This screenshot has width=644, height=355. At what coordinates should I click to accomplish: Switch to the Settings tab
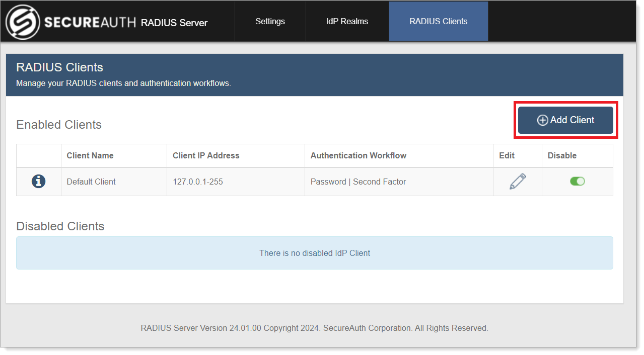click(x=270, y=21)
